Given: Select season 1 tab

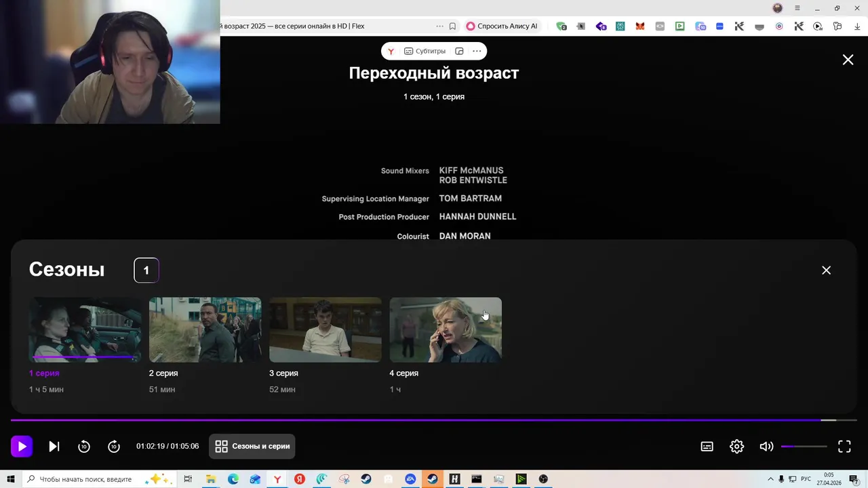Looking at the screenshot, I should coord(146,270).
